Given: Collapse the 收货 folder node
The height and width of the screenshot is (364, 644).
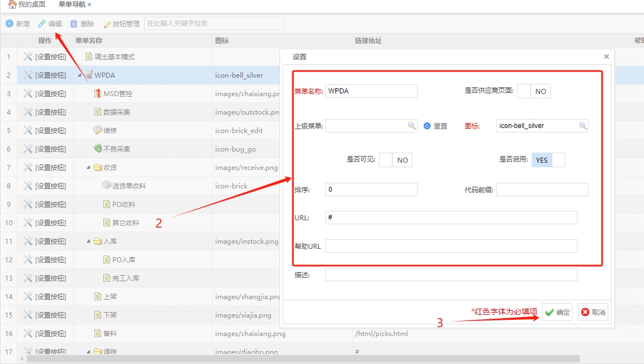Looking at the screenshot, I should pyautogui.click(x=89, y=167).
